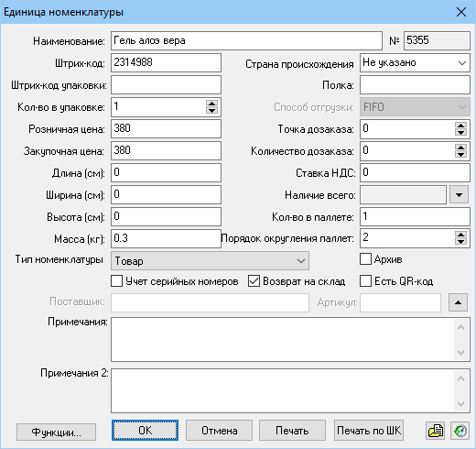Click the Ставка НДС field

[415, 173]
